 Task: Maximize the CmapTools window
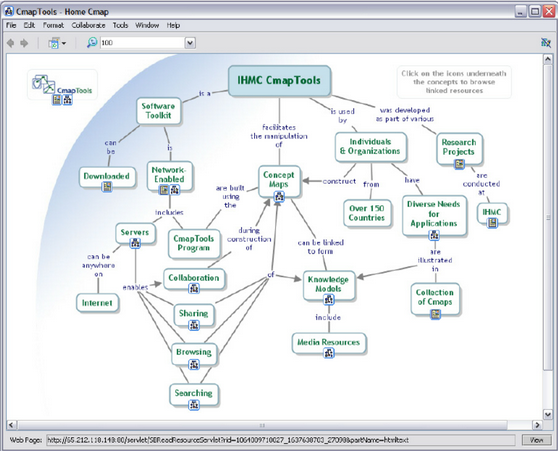pos(535,12)
